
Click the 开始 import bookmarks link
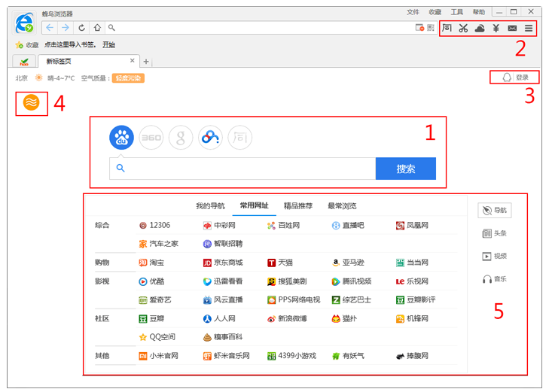click(x=108, y=44)
